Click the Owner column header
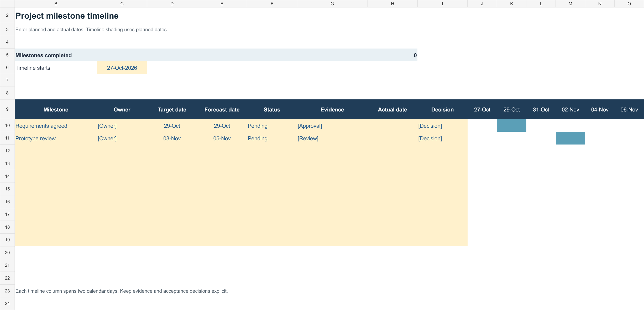The width and height of the screenshot is (644, 310). click(122, 109)
